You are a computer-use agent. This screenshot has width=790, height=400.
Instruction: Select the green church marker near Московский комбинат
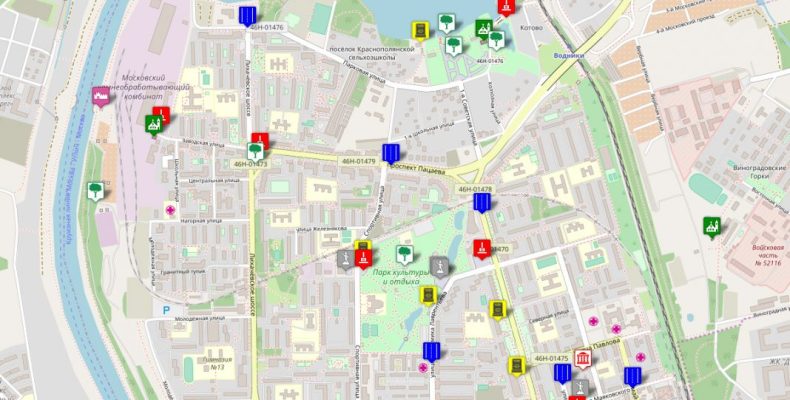153,124
